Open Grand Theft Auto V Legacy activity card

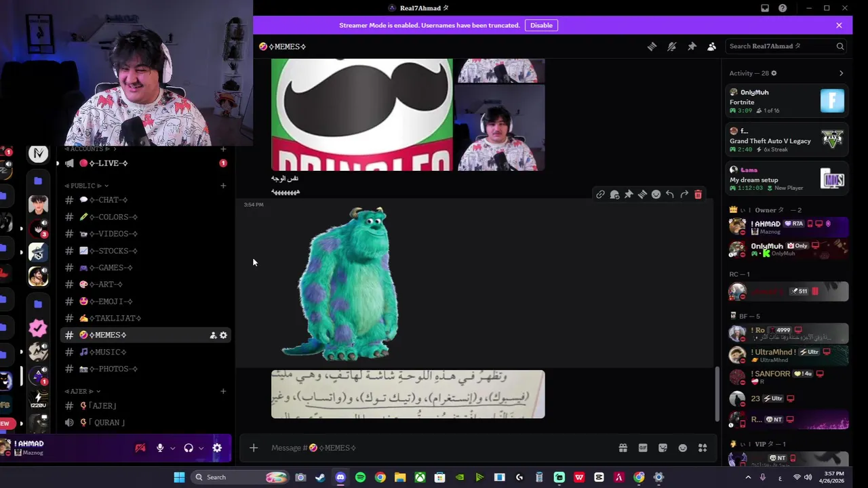(x=787, y=140)
